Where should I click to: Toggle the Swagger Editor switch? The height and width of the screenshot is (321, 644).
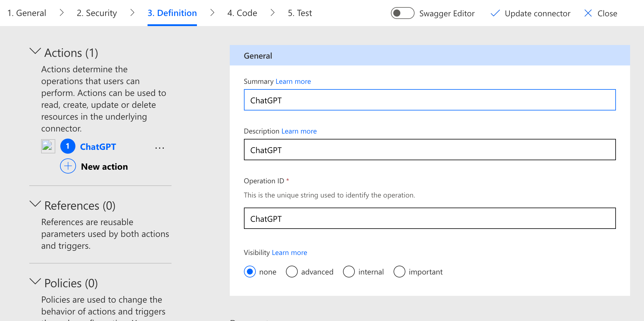click(x=402, y=13)
